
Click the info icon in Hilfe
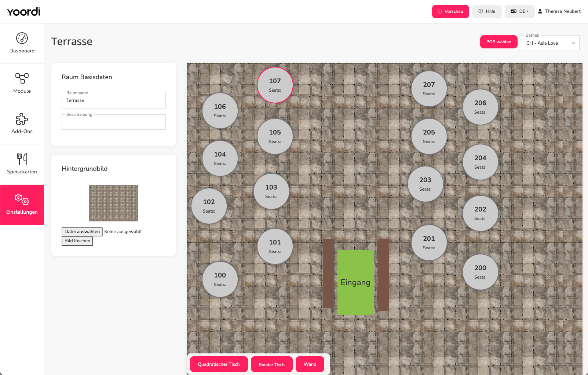[481, 11]
